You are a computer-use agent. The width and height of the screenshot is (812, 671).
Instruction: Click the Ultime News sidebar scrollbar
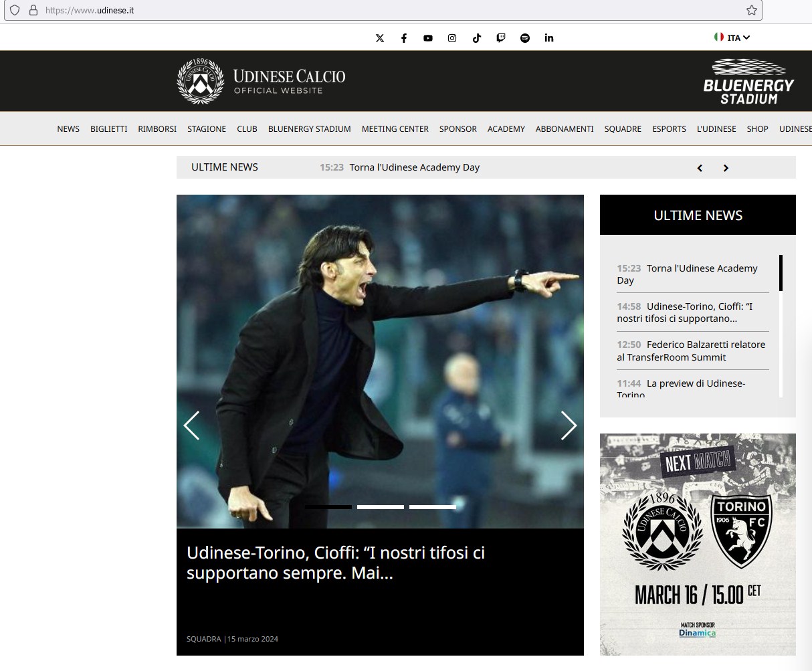781,273
